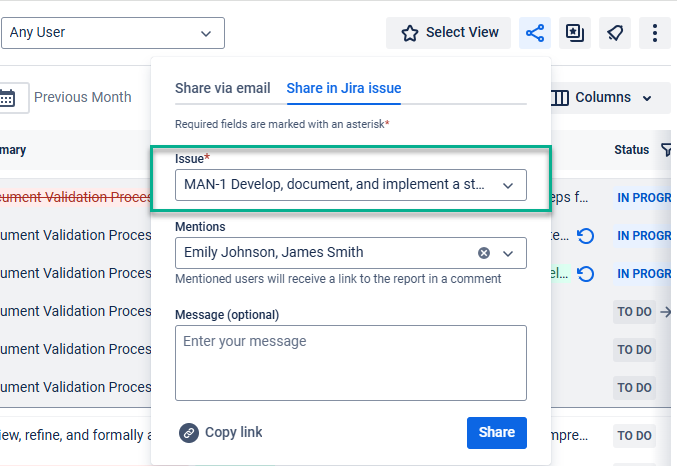Click the first IN PROGRESS status badge

[x=644, y=198]
